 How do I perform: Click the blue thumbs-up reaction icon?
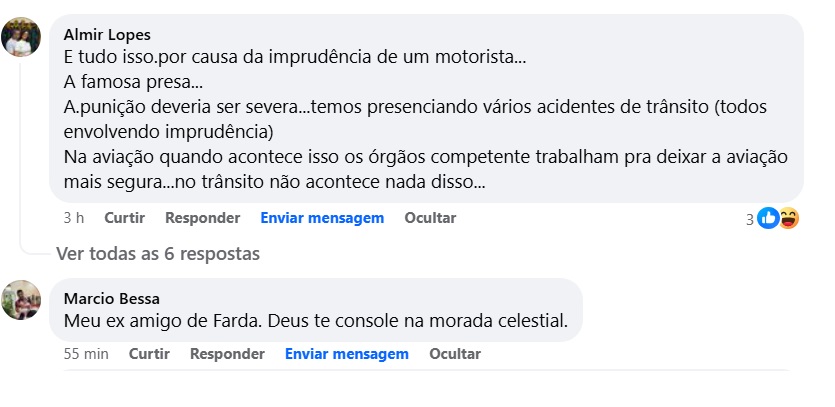768,218
